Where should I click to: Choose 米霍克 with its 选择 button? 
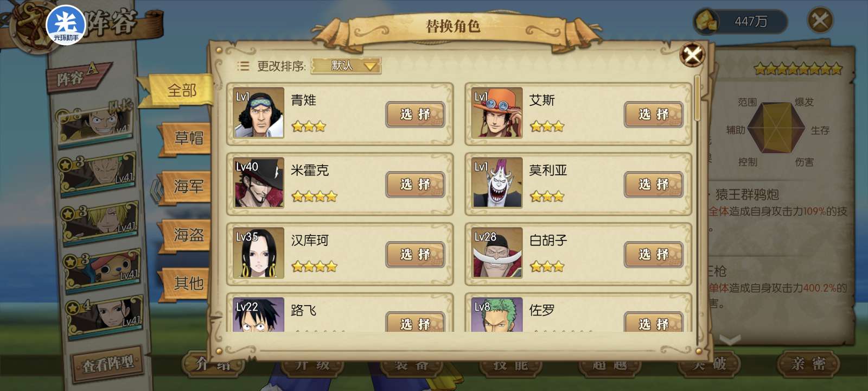point(415,185)
